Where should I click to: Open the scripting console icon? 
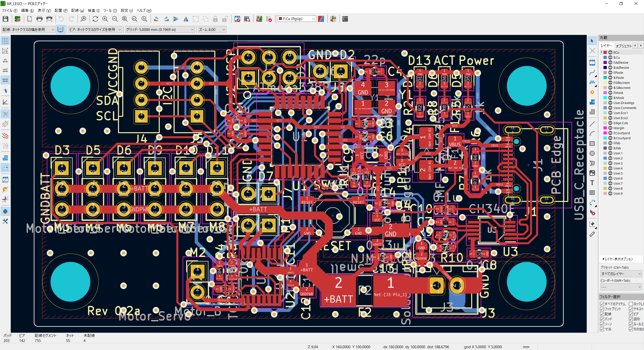coord(345,19)
